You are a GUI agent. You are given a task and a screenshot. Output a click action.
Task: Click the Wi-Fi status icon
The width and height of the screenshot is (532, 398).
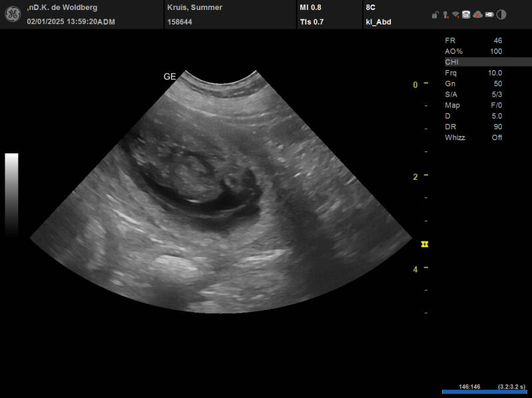coord(455,15)
